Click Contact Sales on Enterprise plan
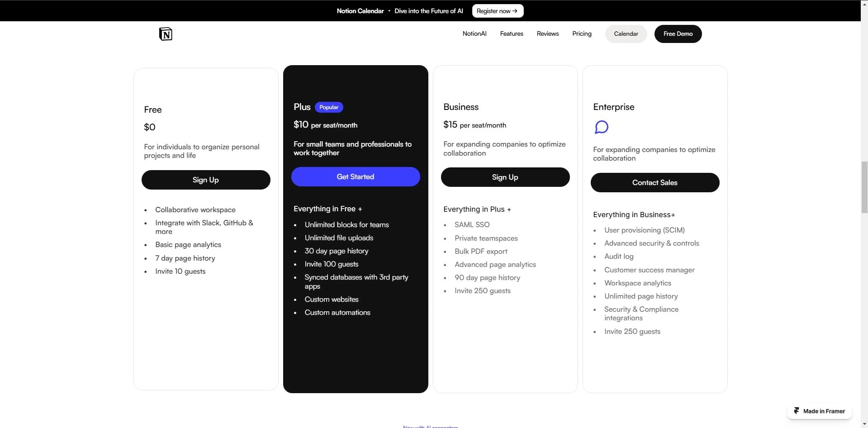The height and width of the screenshot is (428, 868). coord(655,182)
